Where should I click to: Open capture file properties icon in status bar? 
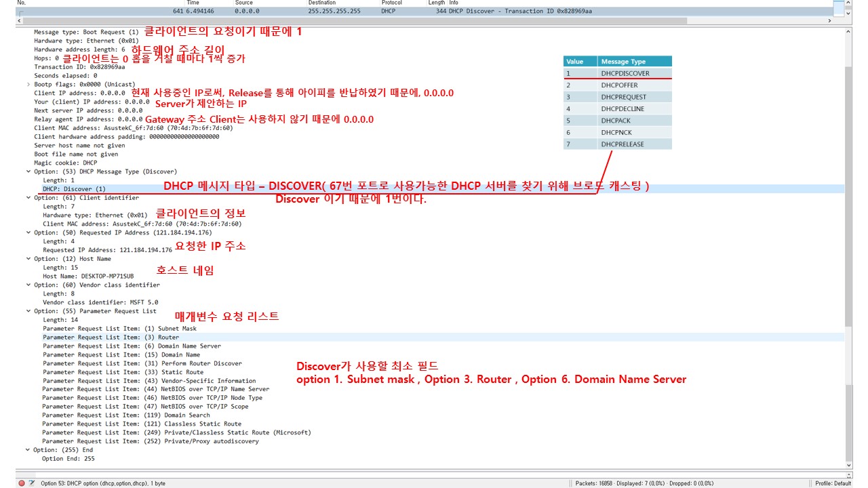point(31,483)
